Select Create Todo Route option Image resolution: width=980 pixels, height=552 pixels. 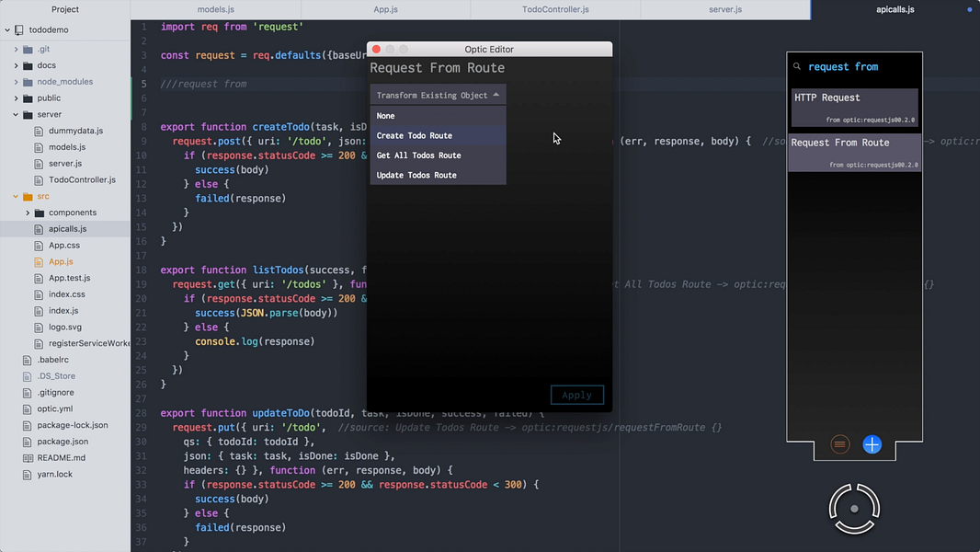pyautogui.click(x=439, y=135)
